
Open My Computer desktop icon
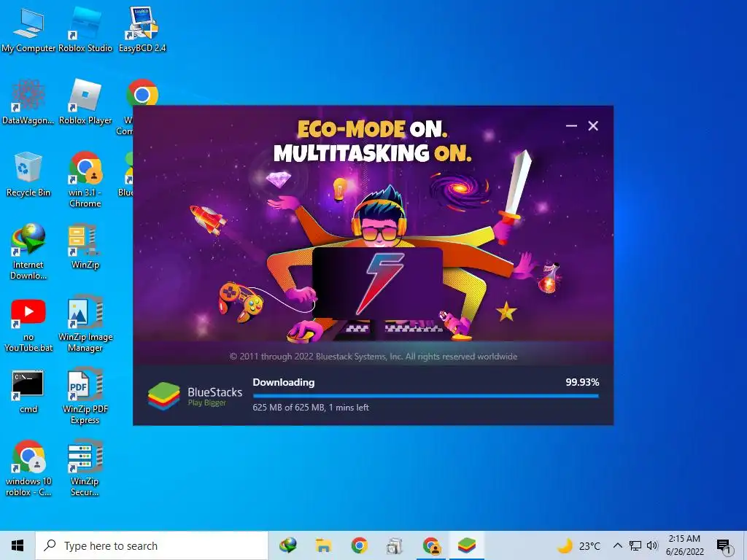click(28, 30)
